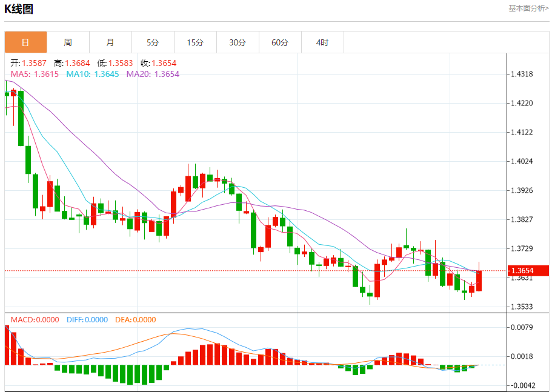Open the 15分 interval tab
Screen dimensions: 552x392
coord(195,42)
